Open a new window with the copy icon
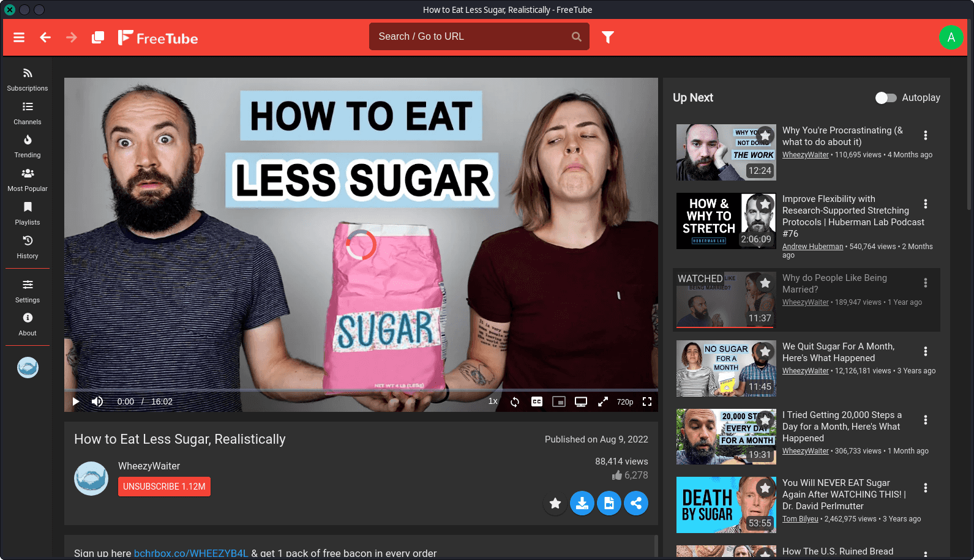The image size is (974, 560). (x=98, y=37)
